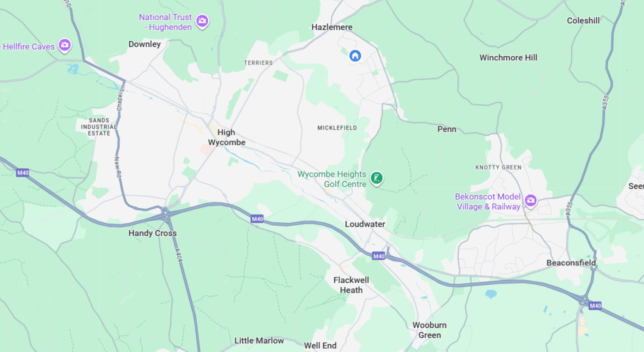Click the Sands Industrial Estate label
This screenshot has width=644, height=352.
[99, 127]
